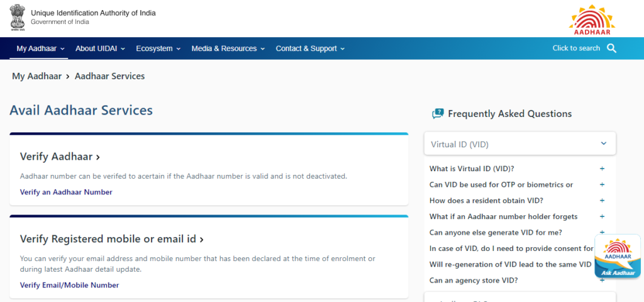Click the 'Verify Email/Mobile Number' link
Viewport: 644px width, 302px height.
click(69, 285)
